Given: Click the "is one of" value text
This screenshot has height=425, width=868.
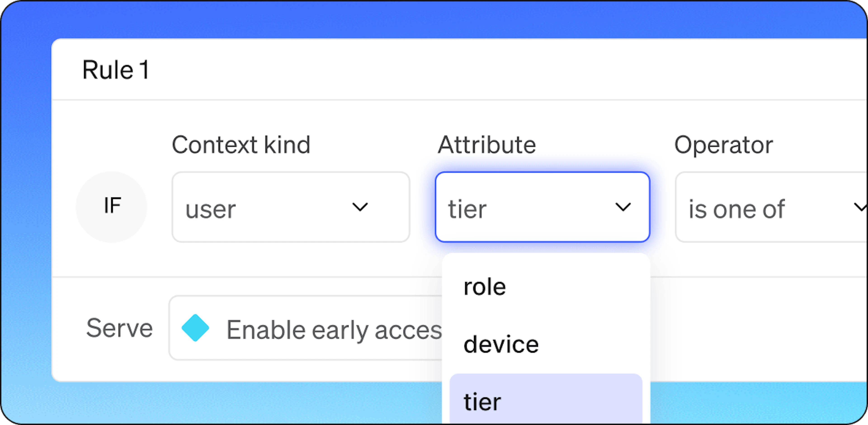Looking at the screenshot, I should [737, 209].
